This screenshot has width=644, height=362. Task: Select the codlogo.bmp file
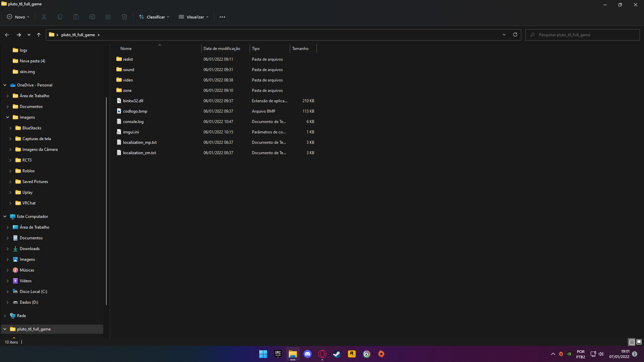[x=135, y=111]
